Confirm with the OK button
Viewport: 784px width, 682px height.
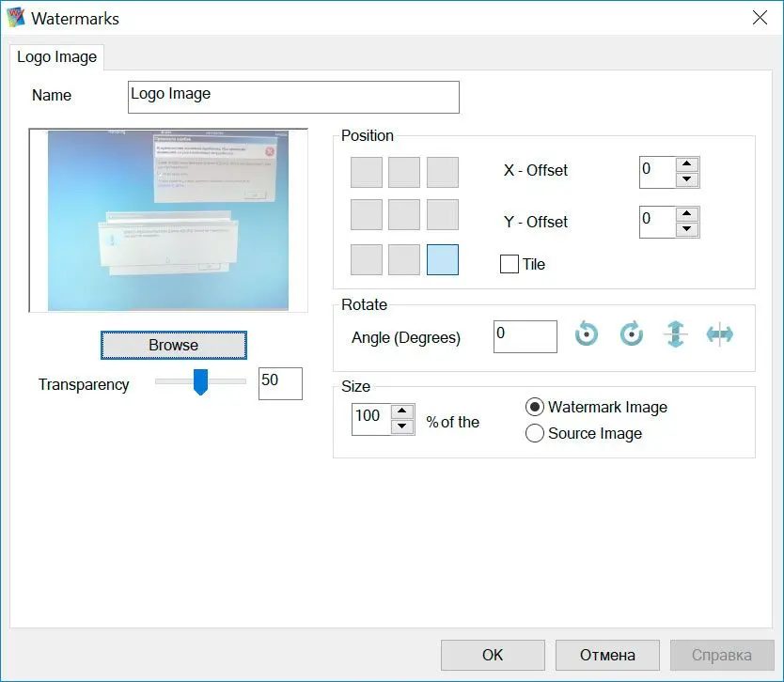pyautogui.click(x=493, y=655)
